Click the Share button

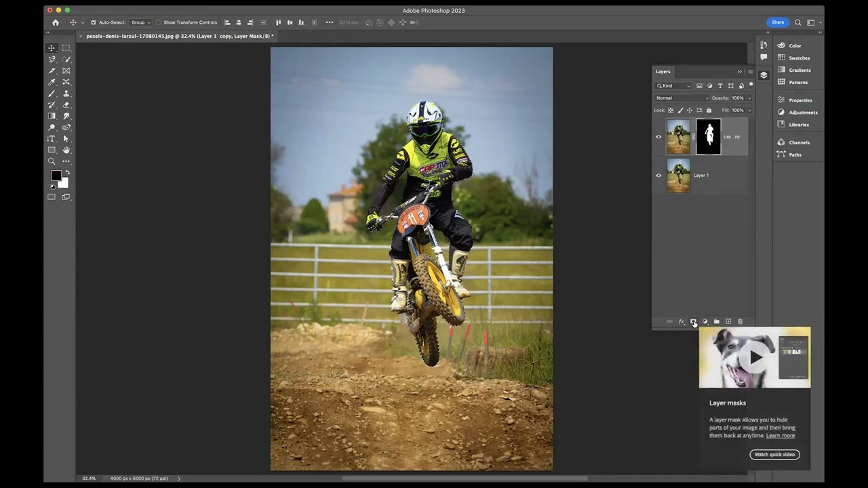pos(778,22)
